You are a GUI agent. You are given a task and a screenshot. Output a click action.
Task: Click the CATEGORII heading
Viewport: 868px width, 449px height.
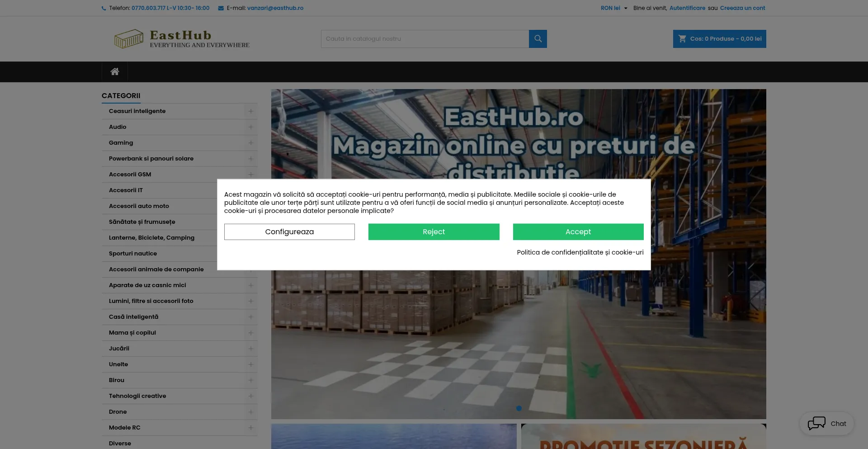click(x=121, y=96)
